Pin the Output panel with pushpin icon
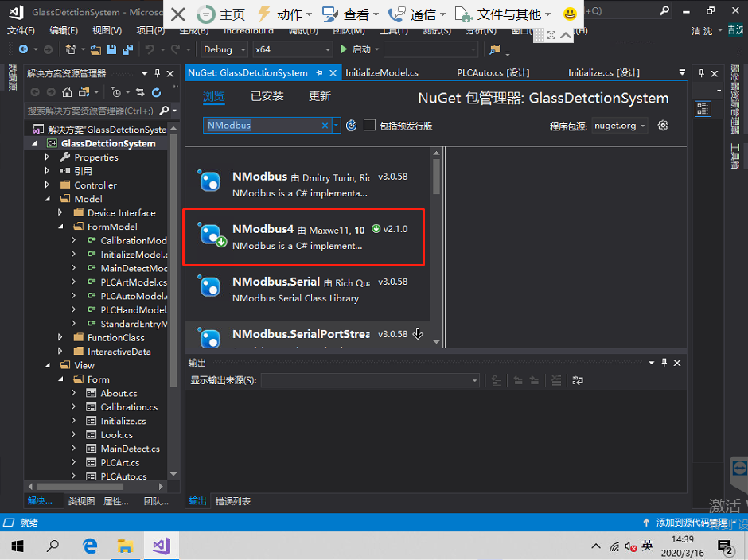 tap(664, 363)
